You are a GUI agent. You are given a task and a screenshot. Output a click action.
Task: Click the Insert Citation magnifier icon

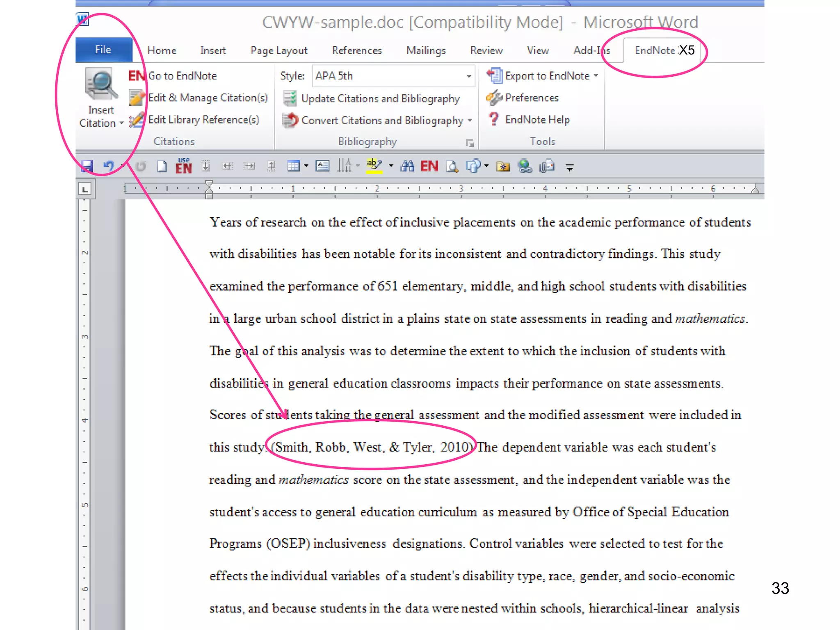click(100, 84)
